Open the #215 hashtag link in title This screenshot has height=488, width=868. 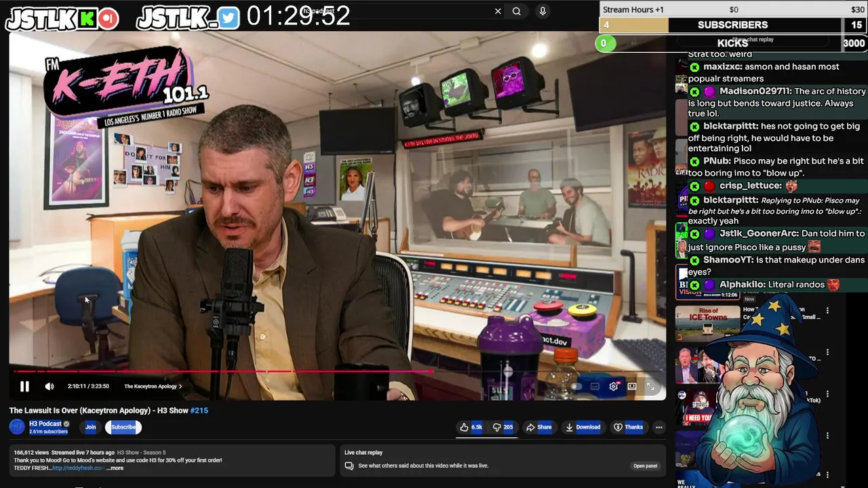(199, 411)
